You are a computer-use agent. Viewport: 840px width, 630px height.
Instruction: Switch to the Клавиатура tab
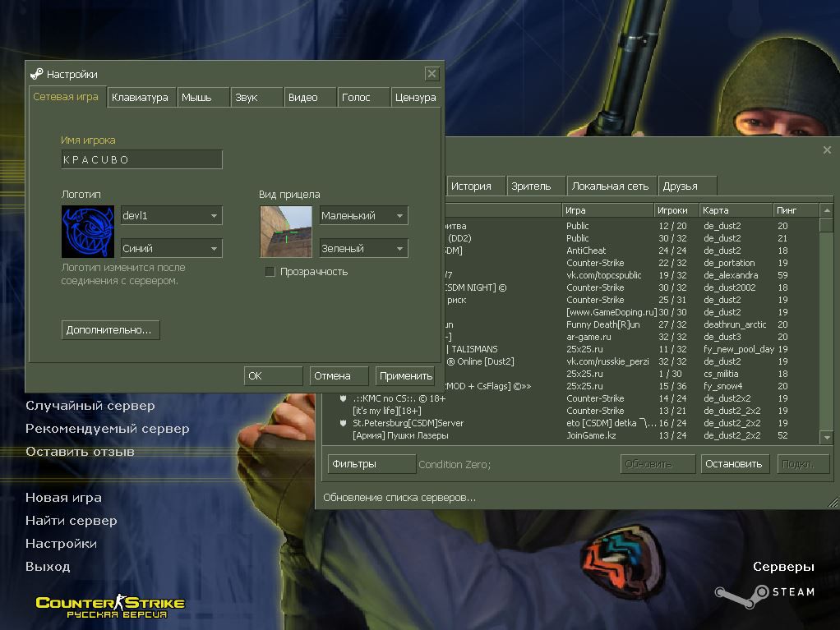141,97
